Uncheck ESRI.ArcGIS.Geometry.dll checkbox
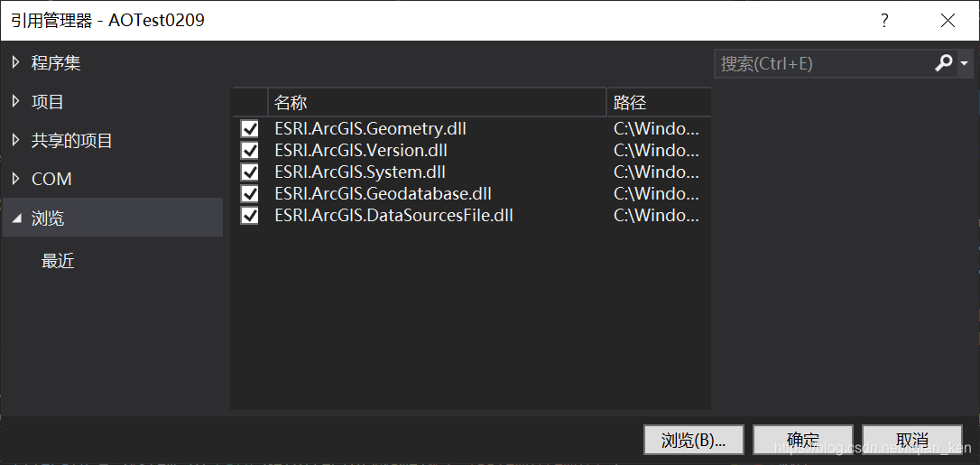 point(249,129)
